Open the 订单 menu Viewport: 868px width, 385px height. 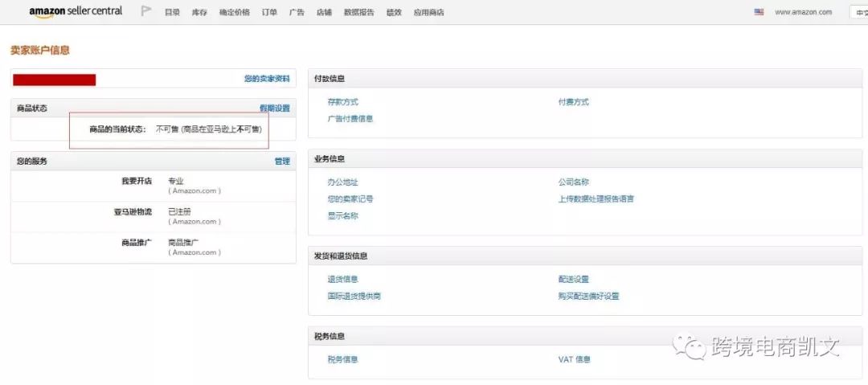pyautogui.click(x=269, y=12)
